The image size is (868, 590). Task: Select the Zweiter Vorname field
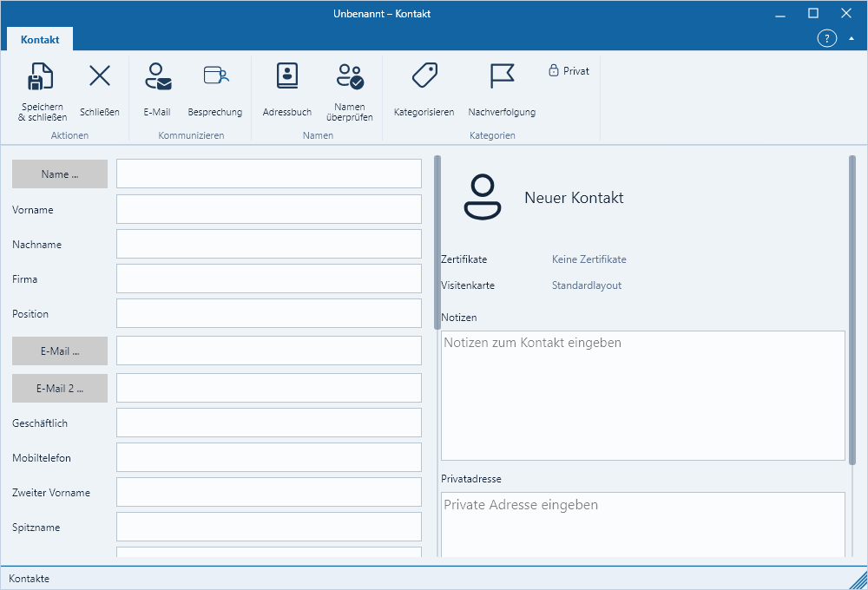pyautogui.click(x=269, y=493)
